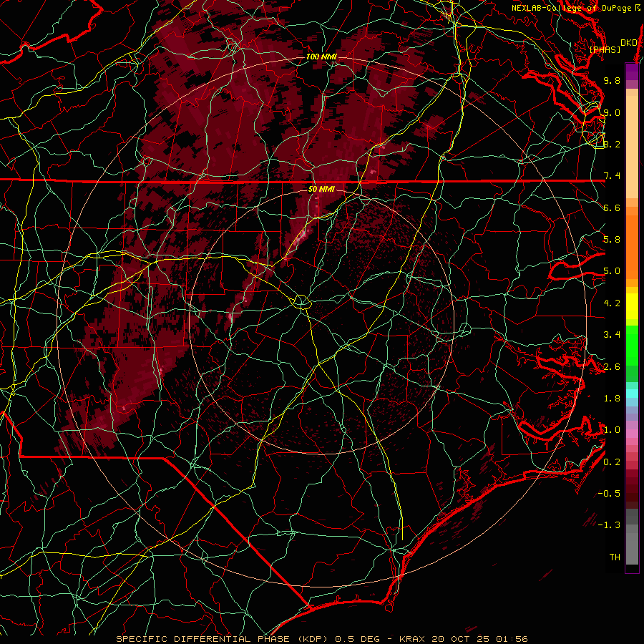Click the 5.8 legend value
The width and height of the screenshot is (644, 644).
pyautogui.click(x=612, y=240)
